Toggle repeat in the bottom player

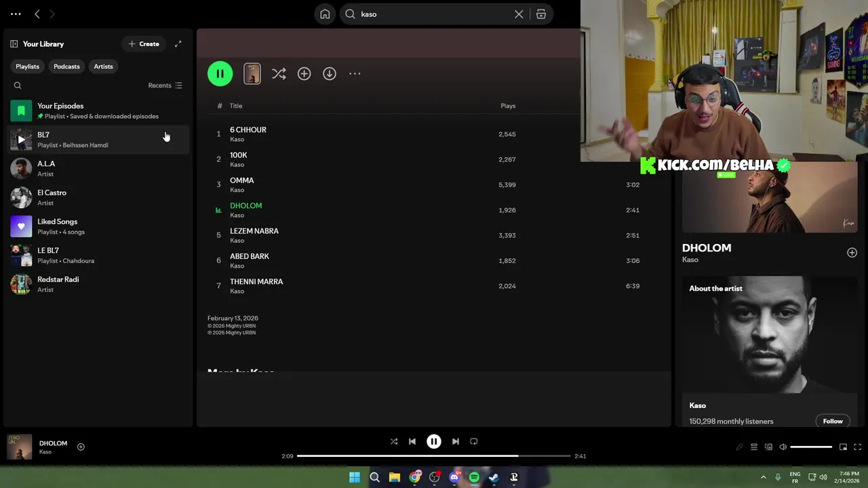coord(474,441)
